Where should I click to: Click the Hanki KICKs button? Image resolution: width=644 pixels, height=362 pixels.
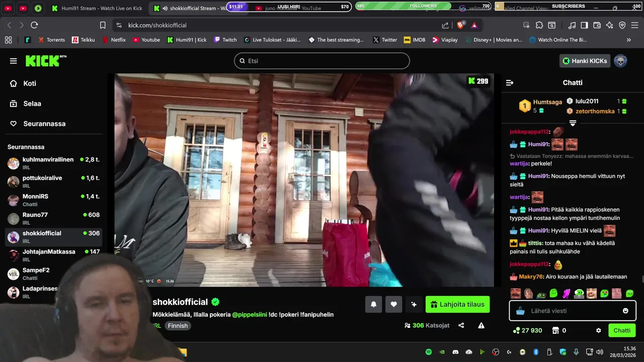pyautogui.click(x=585, y=61)
